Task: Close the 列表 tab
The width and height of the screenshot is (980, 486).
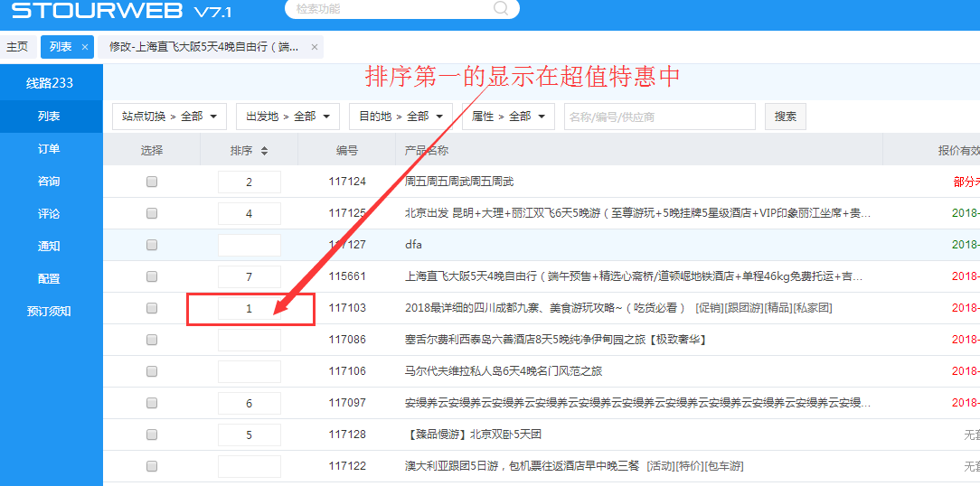Action: (x=85, y=47)
